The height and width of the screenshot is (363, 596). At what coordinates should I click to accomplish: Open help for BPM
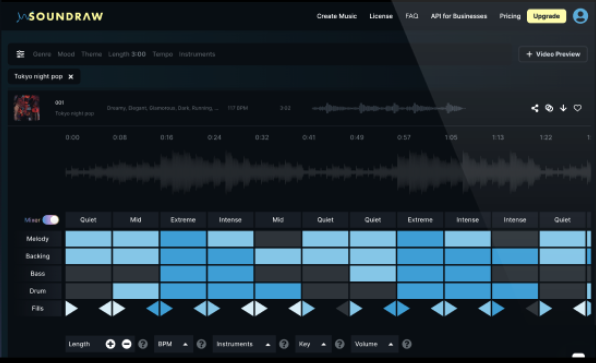pos(201,344)
